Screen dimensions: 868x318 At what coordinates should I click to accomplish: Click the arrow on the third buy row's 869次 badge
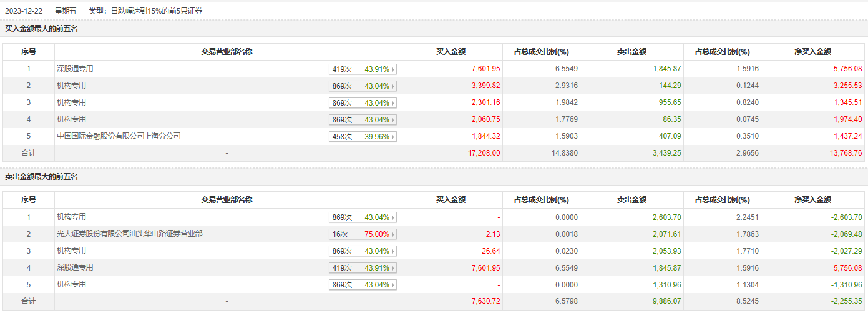pos(393,103)
